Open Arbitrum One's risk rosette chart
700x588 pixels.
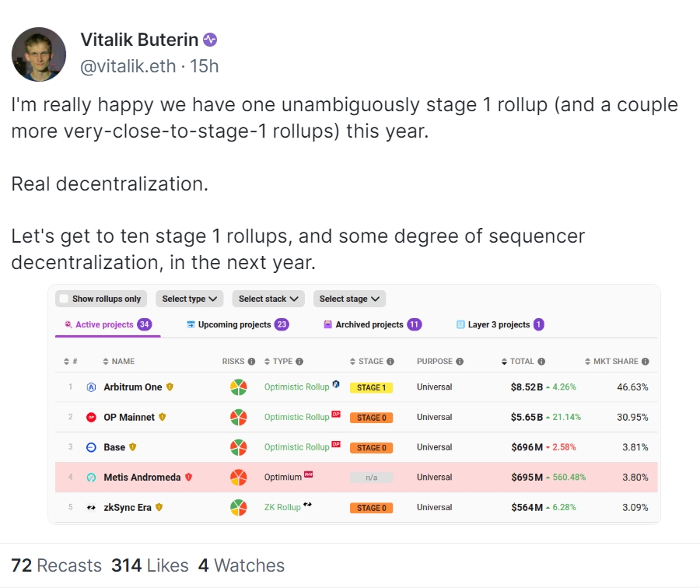(239, 387)
